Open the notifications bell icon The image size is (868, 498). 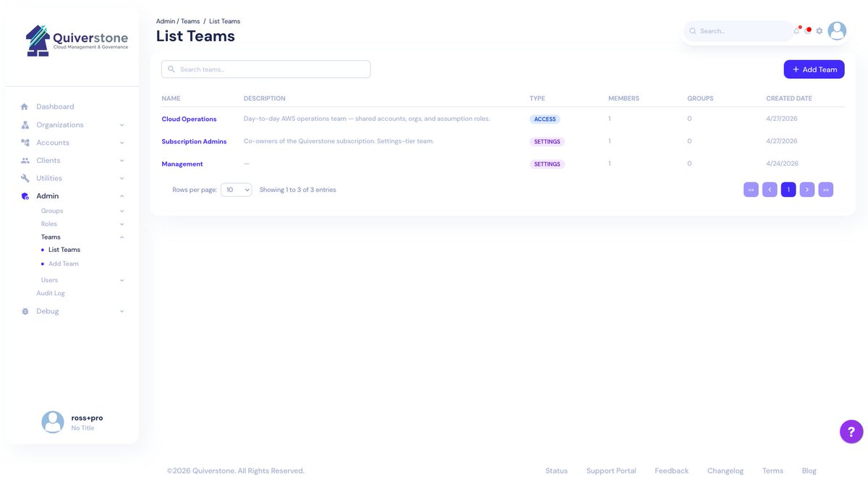[x=796, y=30]
